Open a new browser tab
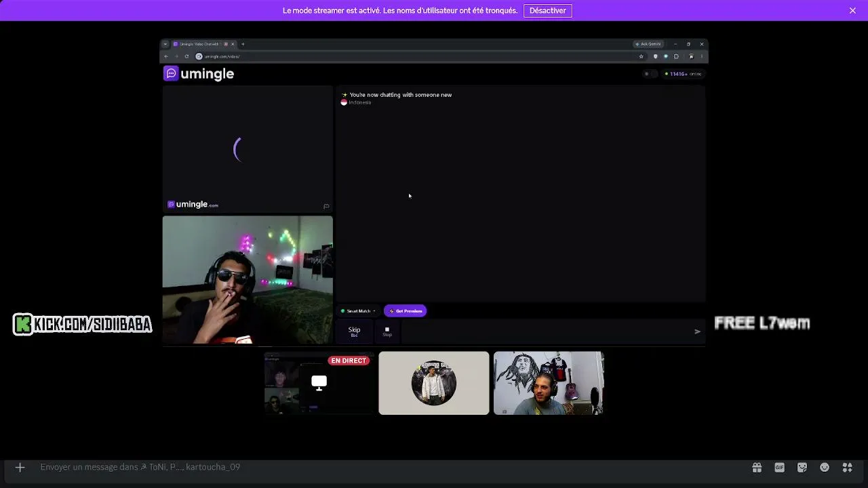Viewport: 868px width, 488px height. pos(243,44)
